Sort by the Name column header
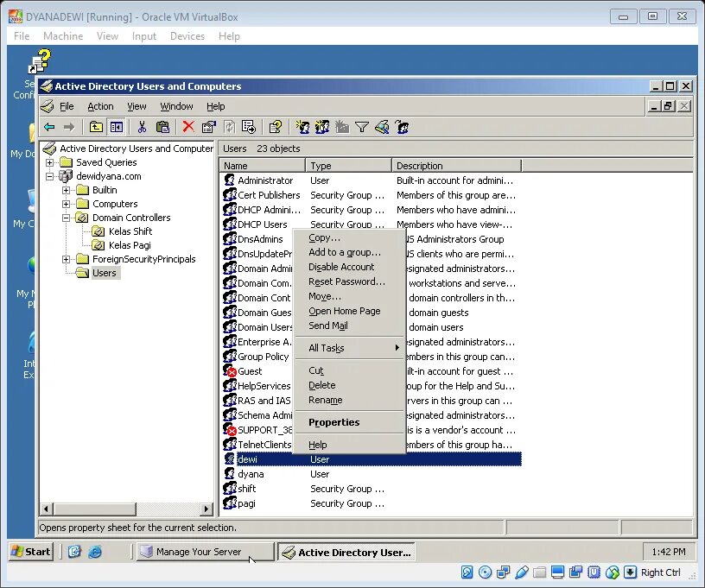Viewport: 705px width, 588px height. (262, 166)
